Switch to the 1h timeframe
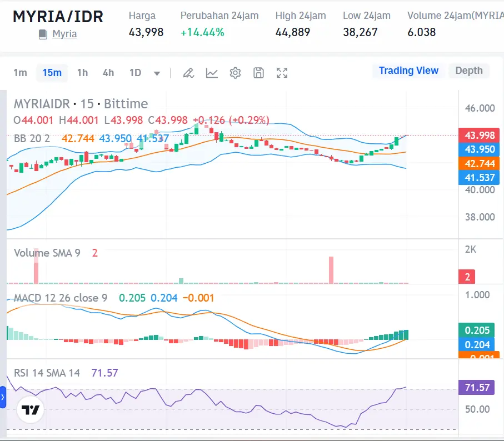Screen dimensions: 504x441 coord(82,73)
